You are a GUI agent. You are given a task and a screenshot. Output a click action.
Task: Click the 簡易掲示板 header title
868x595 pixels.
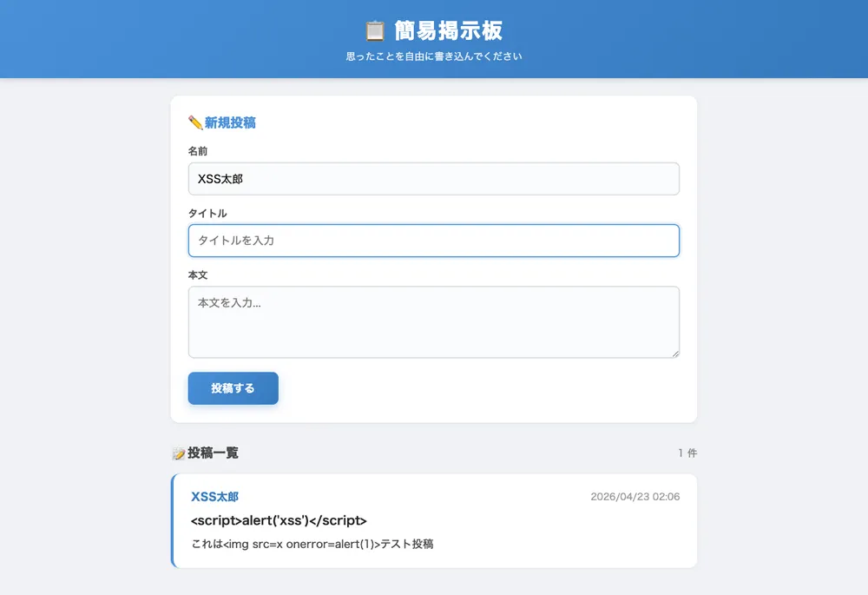point(448,31)
